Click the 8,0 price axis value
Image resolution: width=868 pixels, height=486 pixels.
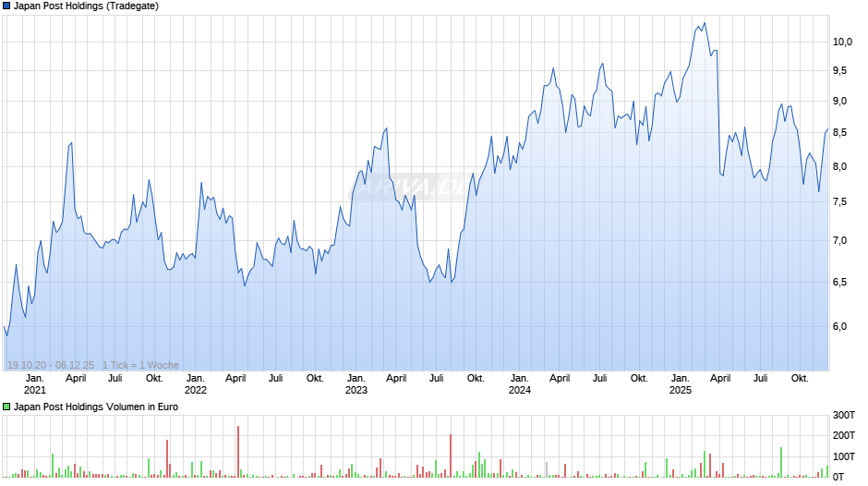(x=839, y=166)
